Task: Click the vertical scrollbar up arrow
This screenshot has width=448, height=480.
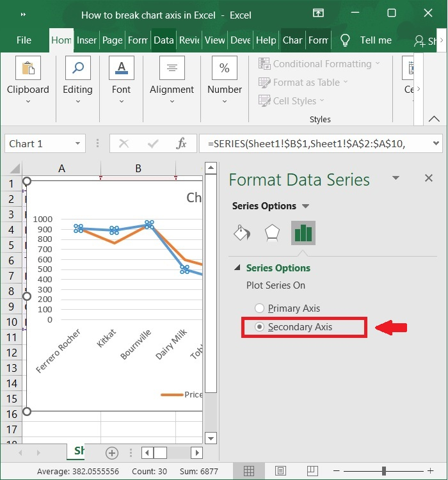Action: (211, 168)
